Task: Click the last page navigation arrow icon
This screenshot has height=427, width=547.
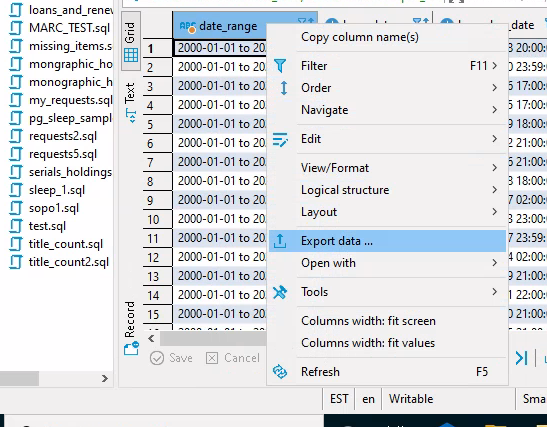Action: [522, 358]
